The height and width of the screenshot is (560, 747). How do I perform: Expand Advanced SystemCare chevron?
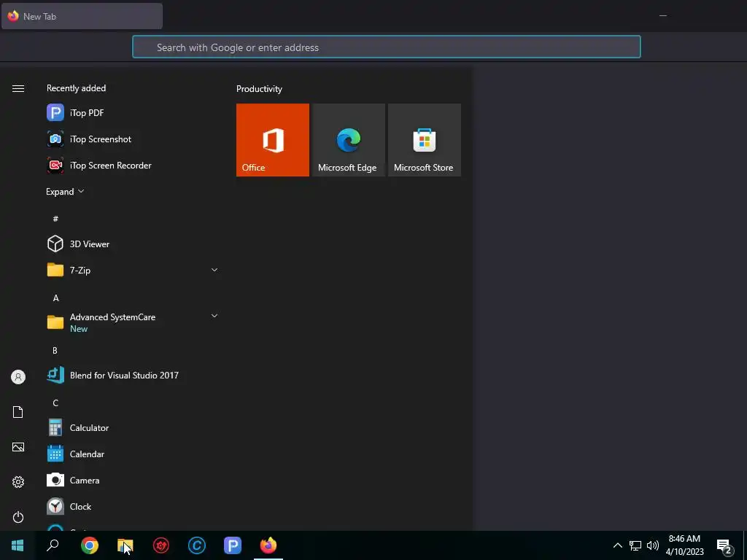214,316
